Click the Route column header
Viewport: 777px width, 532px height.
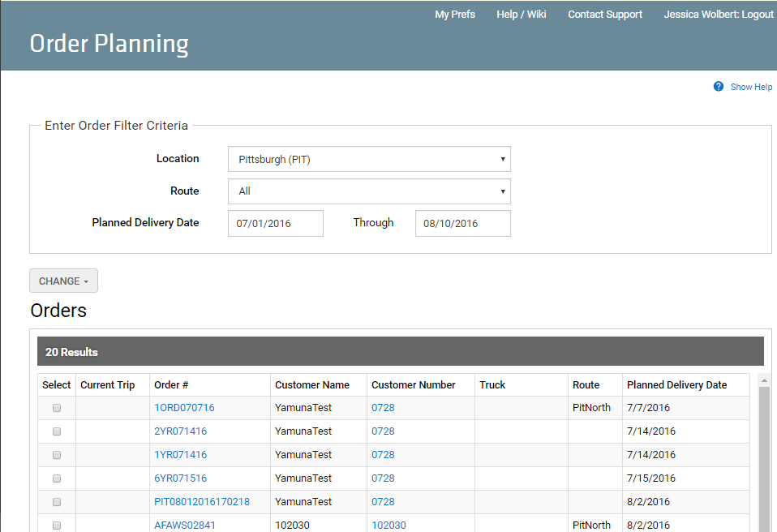click(x=595, y=385)
